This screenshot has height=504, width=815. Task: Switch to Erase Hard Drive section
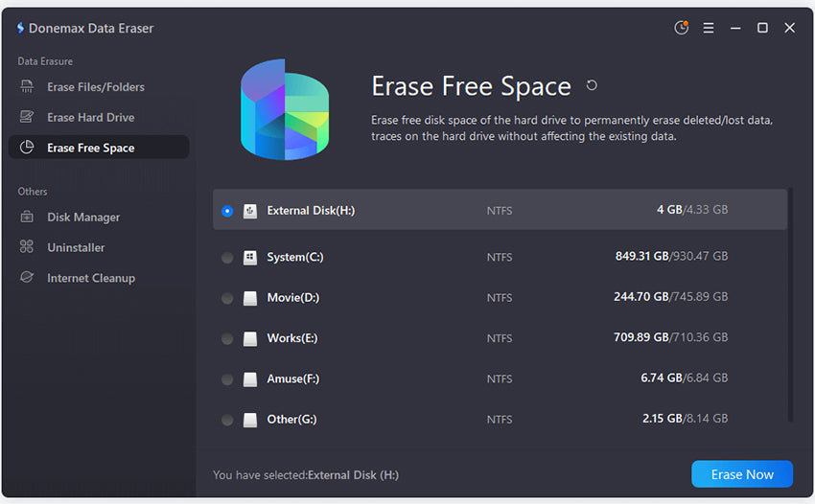pyautogui.click(x=99, y=118)
